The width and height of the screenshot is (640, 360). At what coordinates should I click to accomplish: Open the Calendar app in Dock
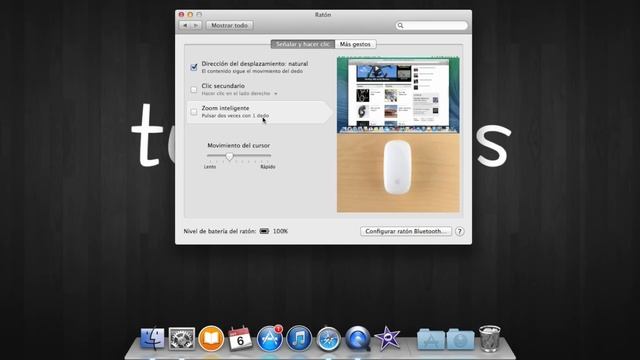pyautogui.click(x=240, y=338)
